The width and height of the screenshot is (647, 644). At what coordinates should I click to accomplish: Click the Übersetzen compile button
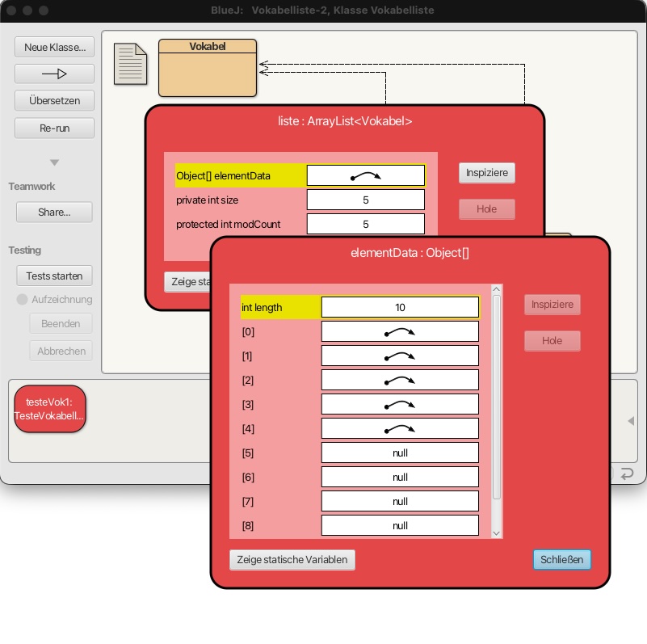pos(54,100)
